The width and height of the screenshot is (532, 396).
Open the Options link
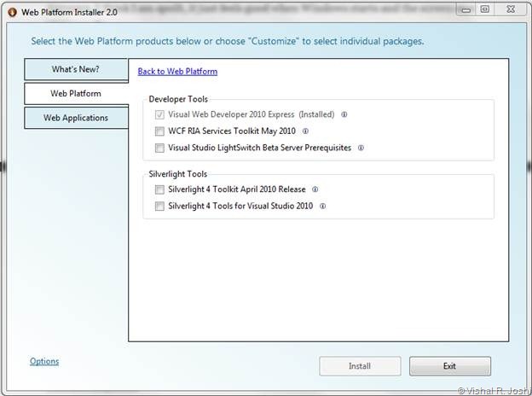click(44, 361)
